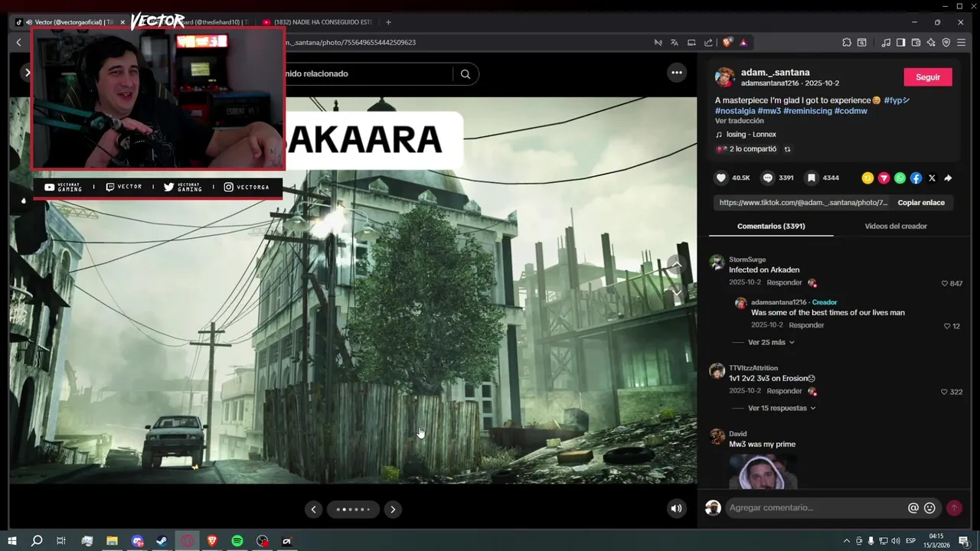Share the post on WhatsApp
The height and width of the screenshot is (551, 980).
point(900,178)
